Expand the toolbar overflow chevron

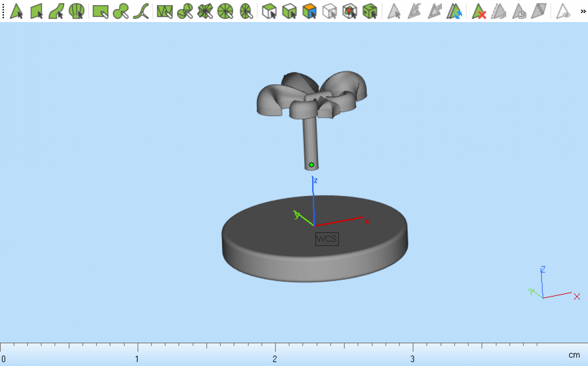[582, 11]
